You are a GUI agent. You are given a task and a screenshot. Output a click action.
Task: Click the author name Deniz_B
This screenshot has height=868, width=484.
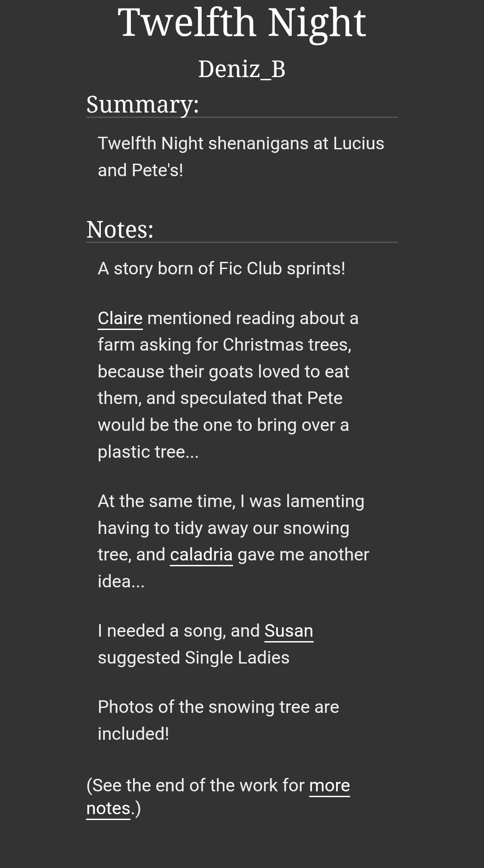point(242,69)
